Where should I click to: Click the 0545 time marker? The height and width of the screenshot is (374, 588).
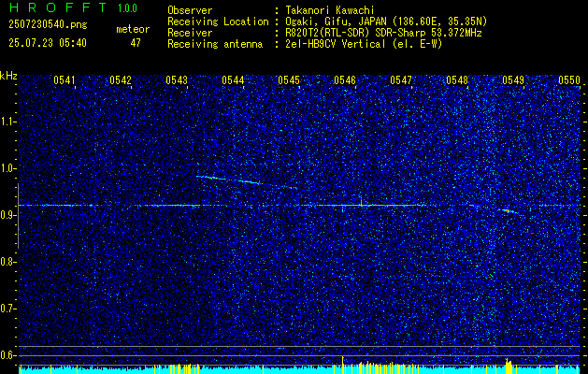point(289,80)
